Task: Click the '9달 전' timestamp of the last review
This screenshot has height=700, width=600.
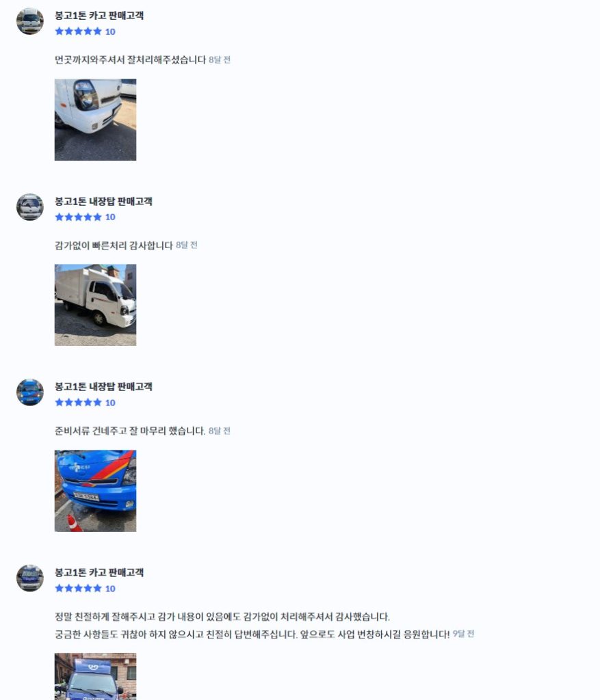Action: [x=463, y=634]
